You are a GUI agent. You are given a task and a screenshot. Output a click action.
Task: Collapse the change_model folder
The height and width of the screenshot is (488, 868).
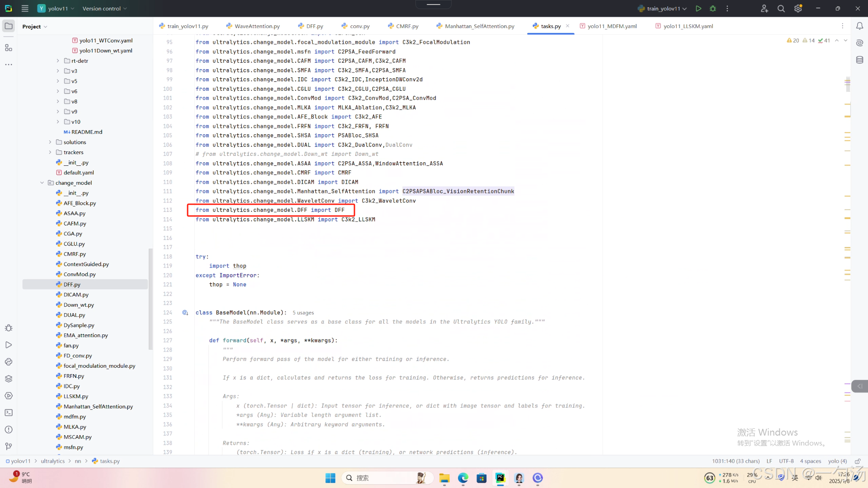42,183
